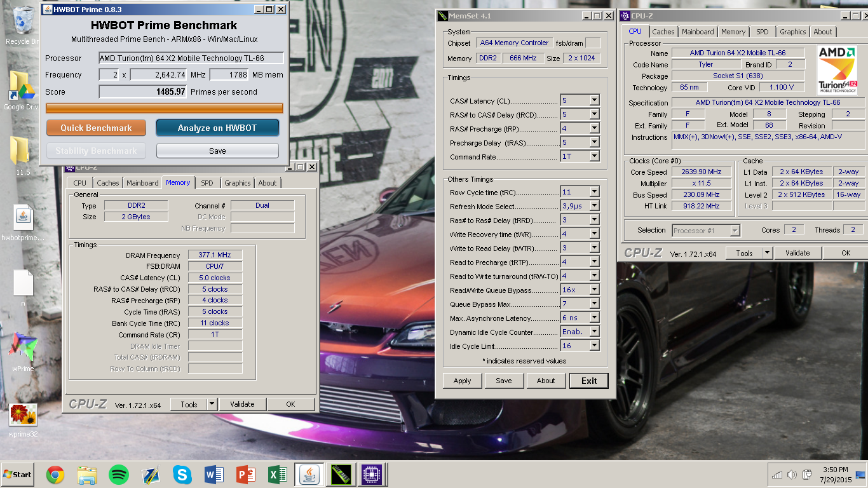
Task: Expand Row Cycle time dropdown in MemSet
Action: click(594, 192)
